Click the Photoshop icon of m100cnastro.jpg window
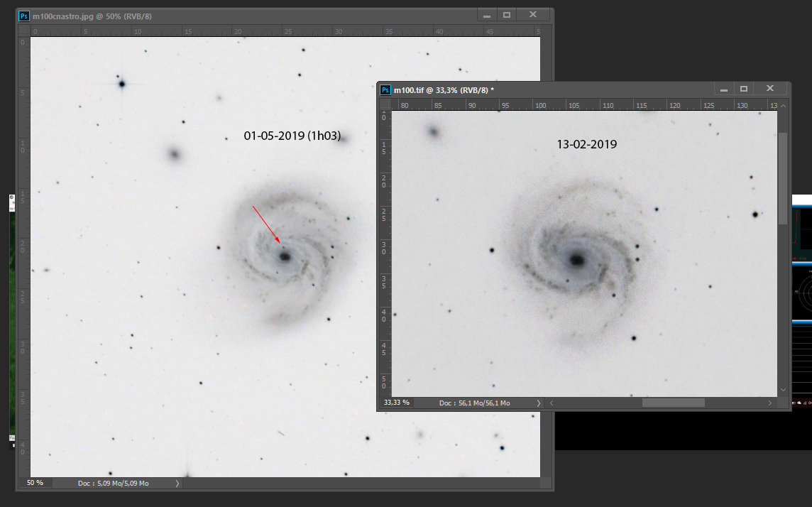 24,16
